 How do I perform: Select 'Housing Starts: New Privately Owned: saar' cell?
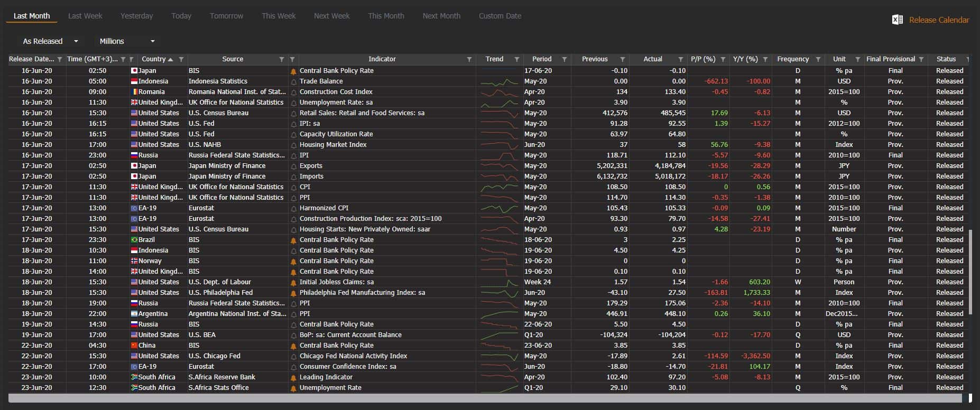pos(365,229)
